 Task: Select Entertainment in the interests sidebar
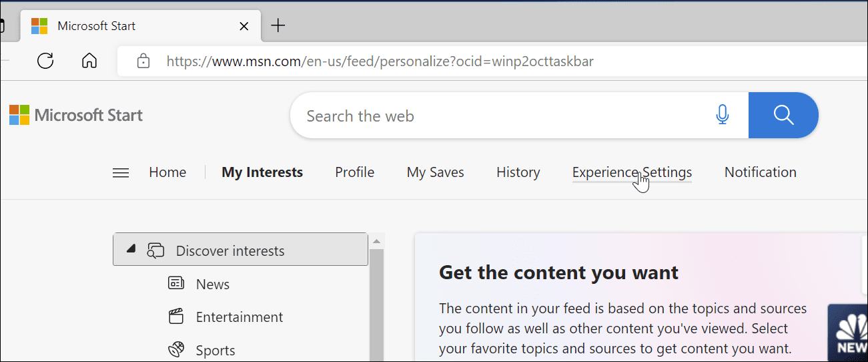tap(239, 317)
